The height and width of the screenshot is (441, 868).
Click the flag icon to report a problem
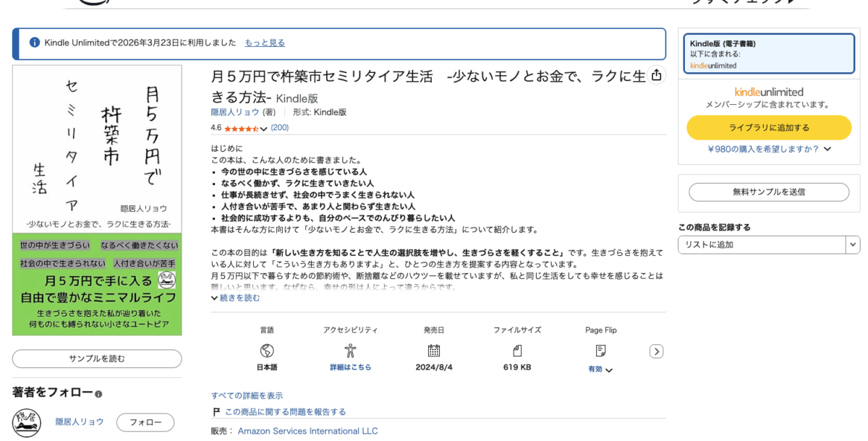click(216, 412)
